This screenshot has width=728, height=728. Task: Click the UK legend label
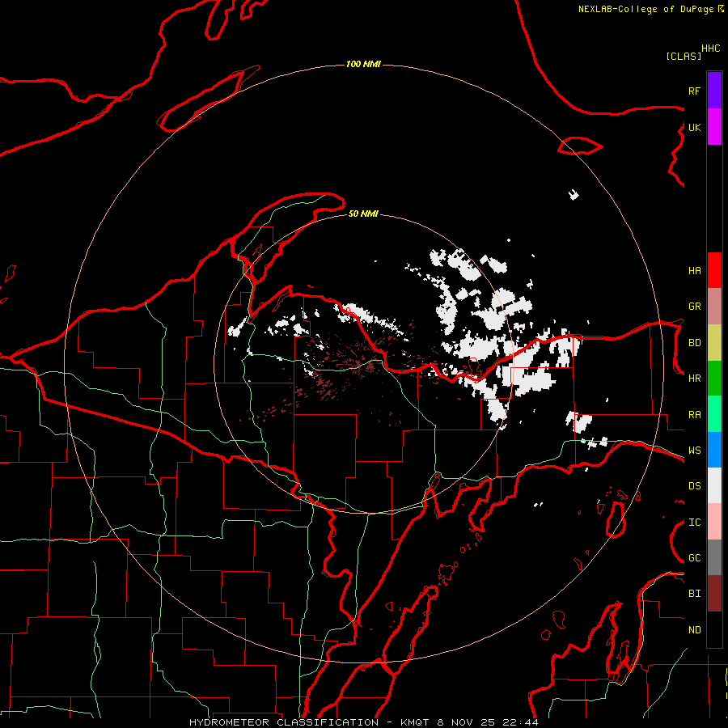[694, 127]
